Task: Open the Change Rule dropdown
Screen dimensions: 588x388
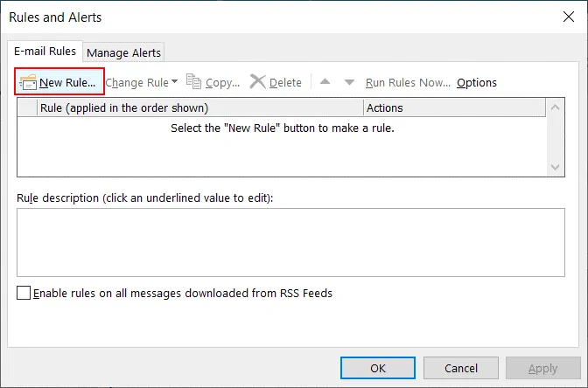Action: coord(141,82)
